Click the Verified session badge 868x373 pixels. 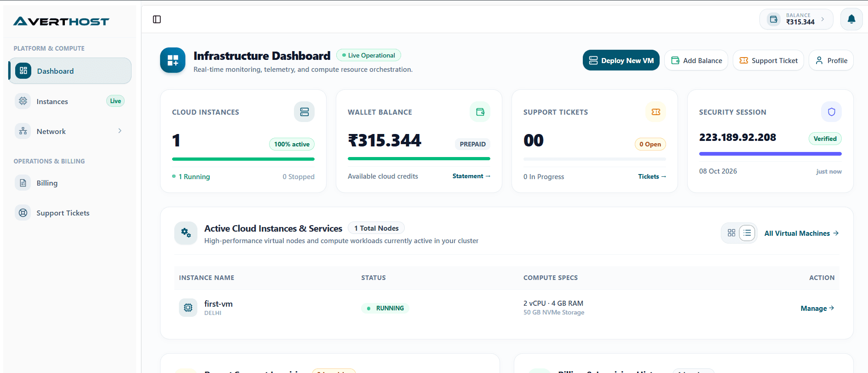point(825,139)
